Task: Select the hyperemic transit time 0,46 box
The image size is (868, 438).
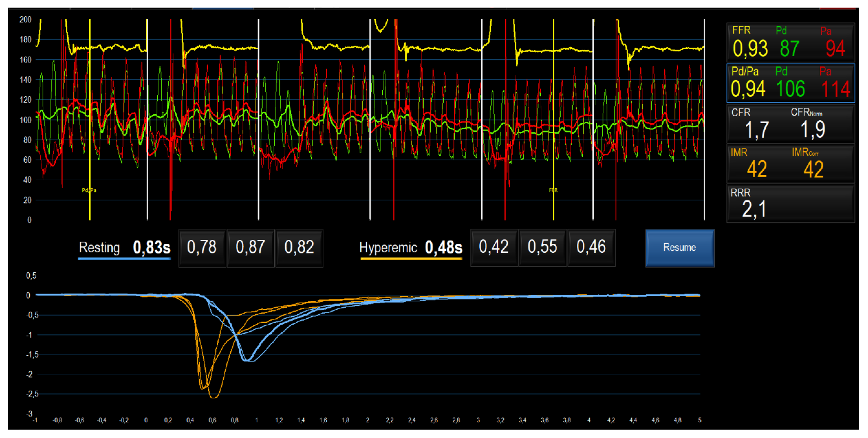Action: (x=591, y=247)
